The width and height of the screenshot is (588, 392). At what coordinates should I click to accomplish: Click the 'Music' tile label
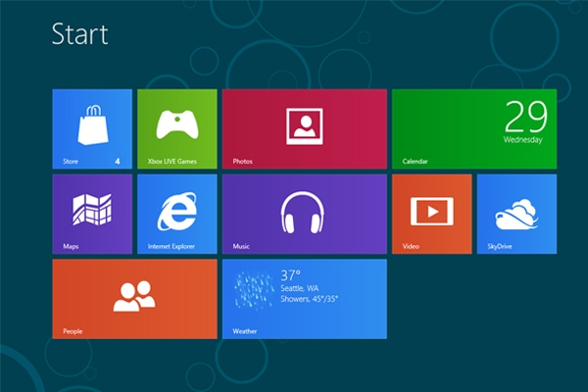(x=241, y=246)
